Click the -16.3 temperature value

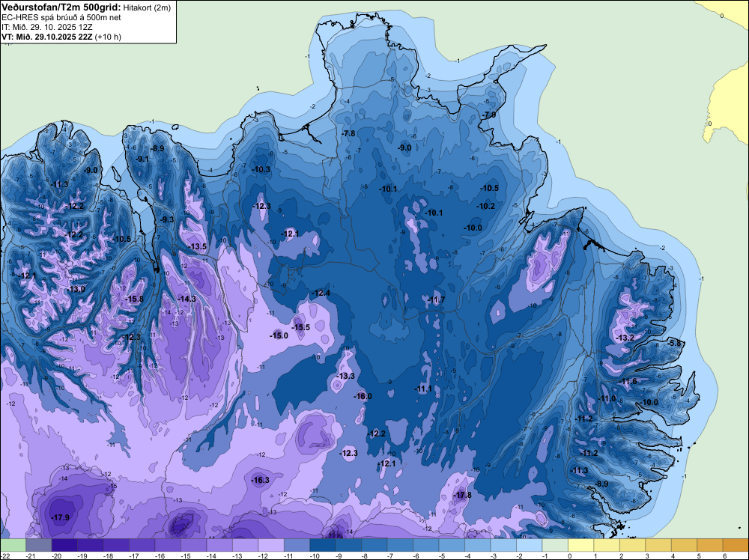coord(261,481)
